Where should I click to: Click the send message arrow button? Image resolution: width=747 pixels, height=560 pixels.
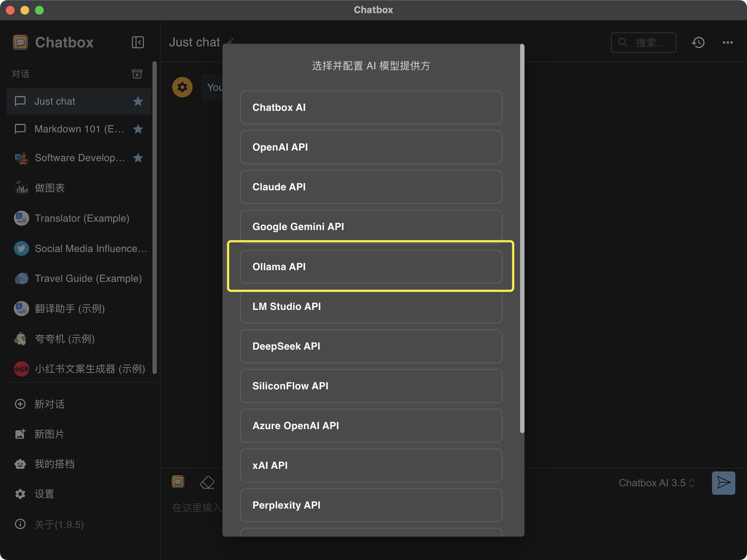pos(723,483)
